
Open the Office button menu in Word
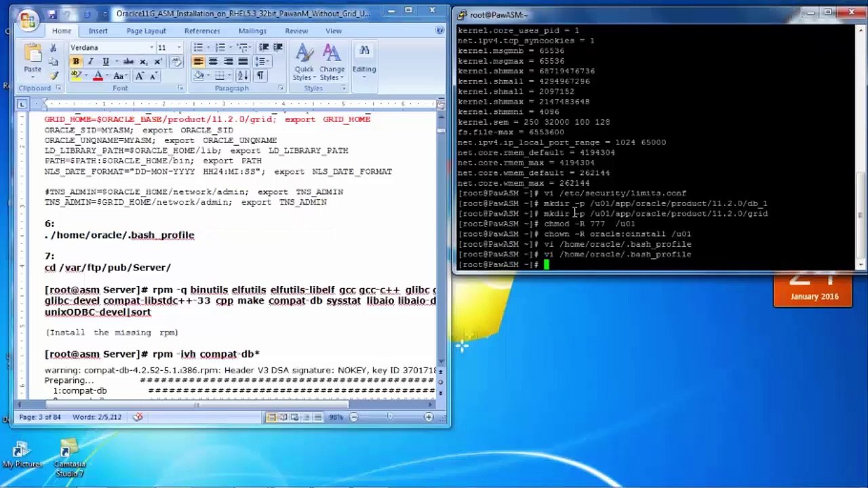(27, 20)
